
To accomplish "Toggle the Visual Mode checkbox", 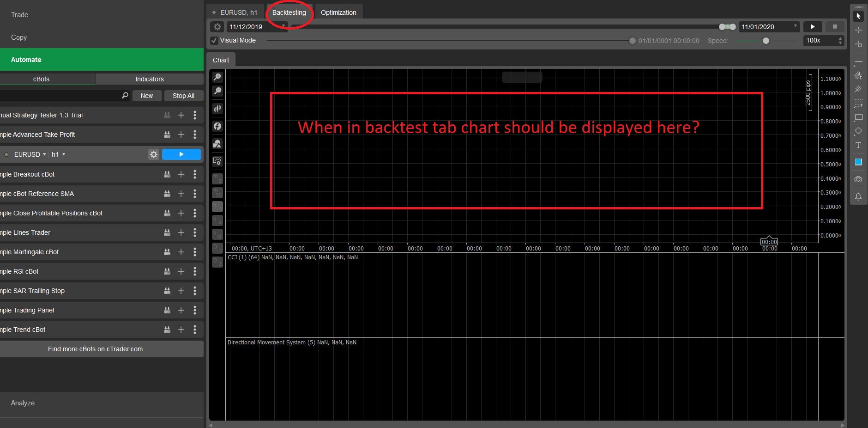I will (214, 40).
